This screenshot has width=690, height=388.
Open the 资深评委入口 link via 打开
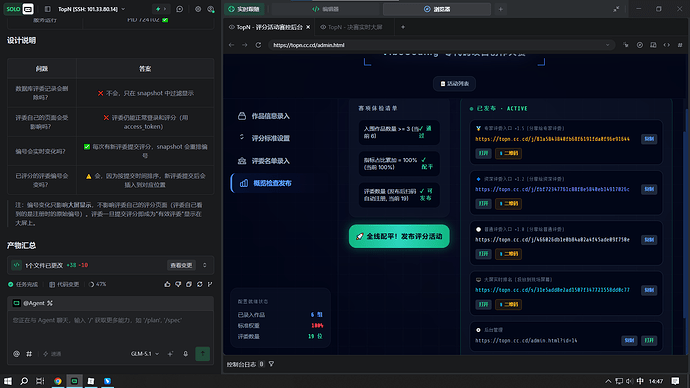click(x=483, y=203)
